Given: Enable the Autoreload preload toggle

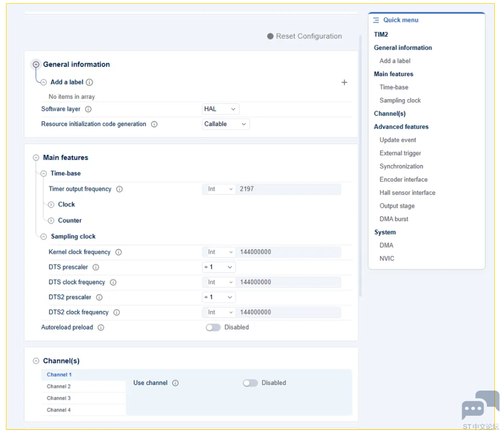Looking at the screenshot, I should [213, 327].
